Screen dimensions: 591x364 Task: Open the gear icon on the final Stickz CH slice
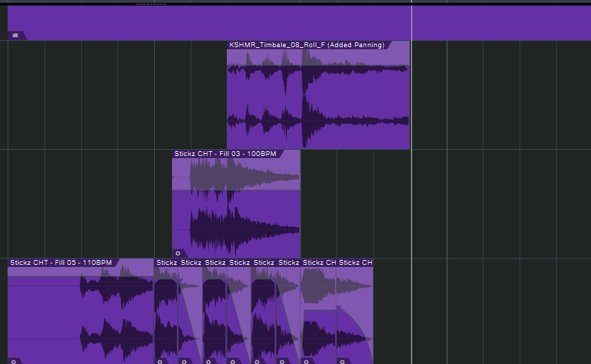(342, 362)
